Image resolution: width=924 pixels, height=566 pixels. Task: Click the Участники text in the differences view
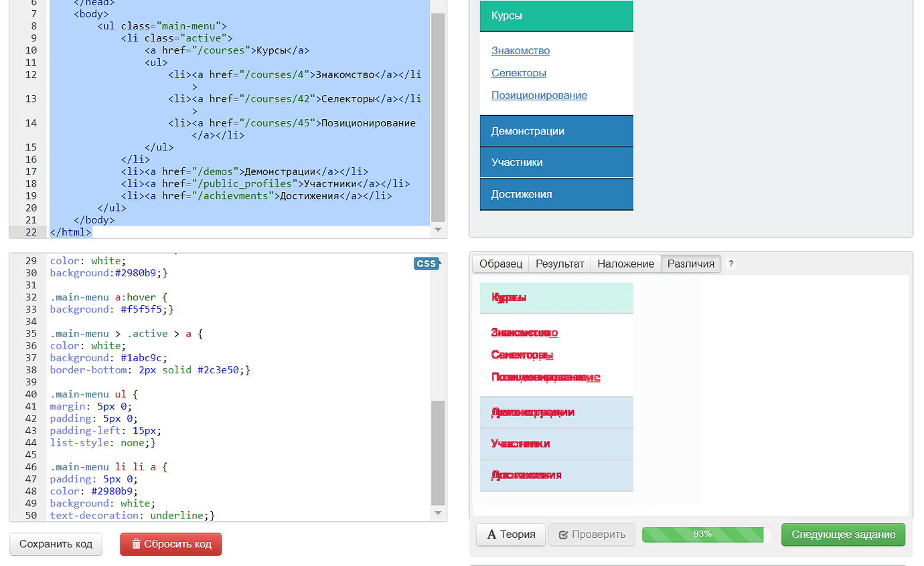(x=521, y=444)
